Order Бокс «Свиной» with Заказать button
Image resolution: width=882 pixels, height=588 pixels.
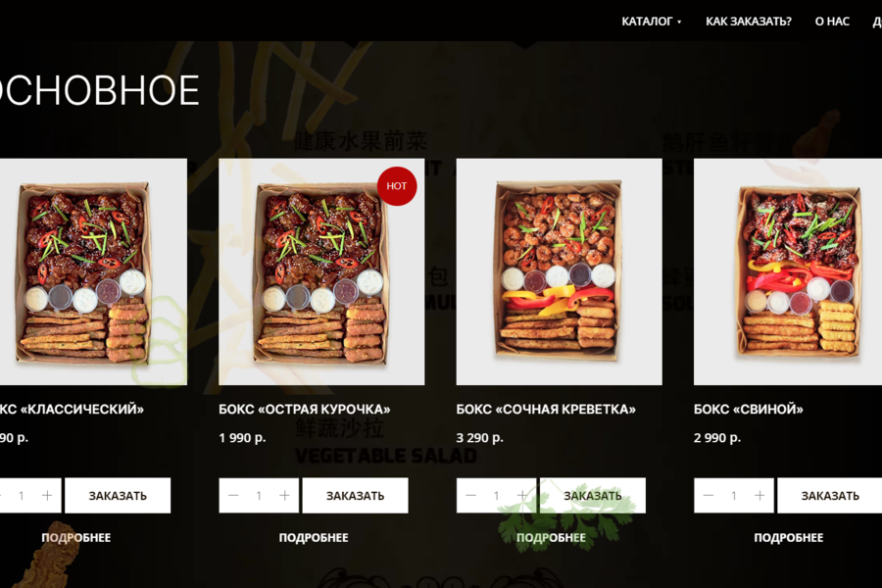pyautogui.click(x=830, y=495)
